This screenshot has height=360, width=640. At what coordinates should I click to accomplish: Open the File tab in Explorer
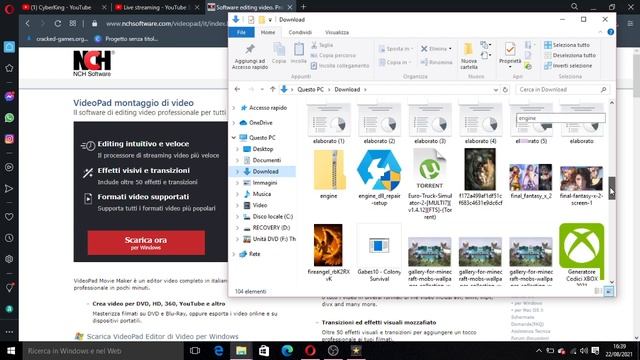click(242, 32)
